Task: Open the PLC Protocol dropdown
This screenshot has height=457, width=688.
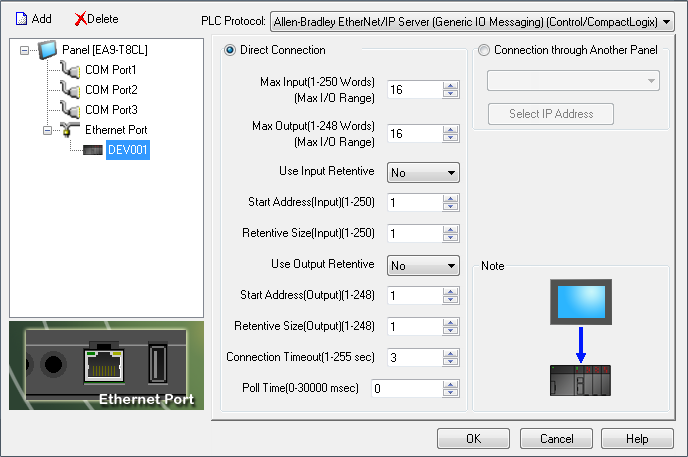Action: coord(667,19)
